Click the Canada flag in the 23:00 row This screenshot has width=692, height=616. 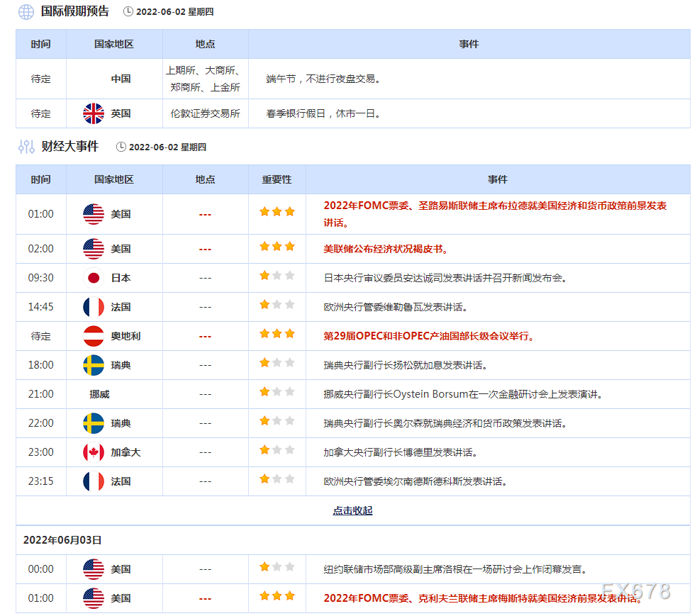point(94,453)
